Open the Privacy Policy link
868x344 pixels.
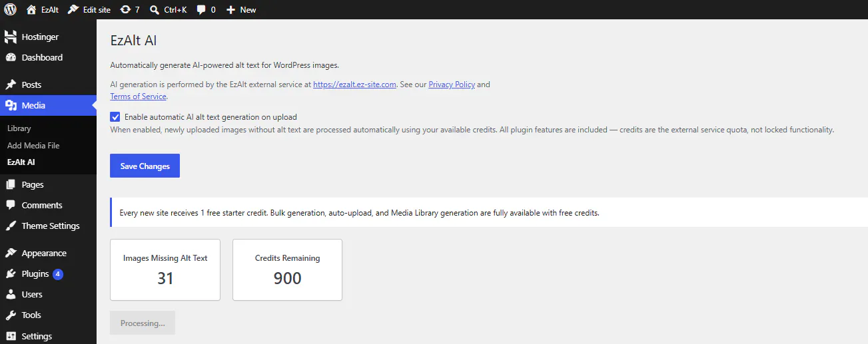(x=452, y=85)
